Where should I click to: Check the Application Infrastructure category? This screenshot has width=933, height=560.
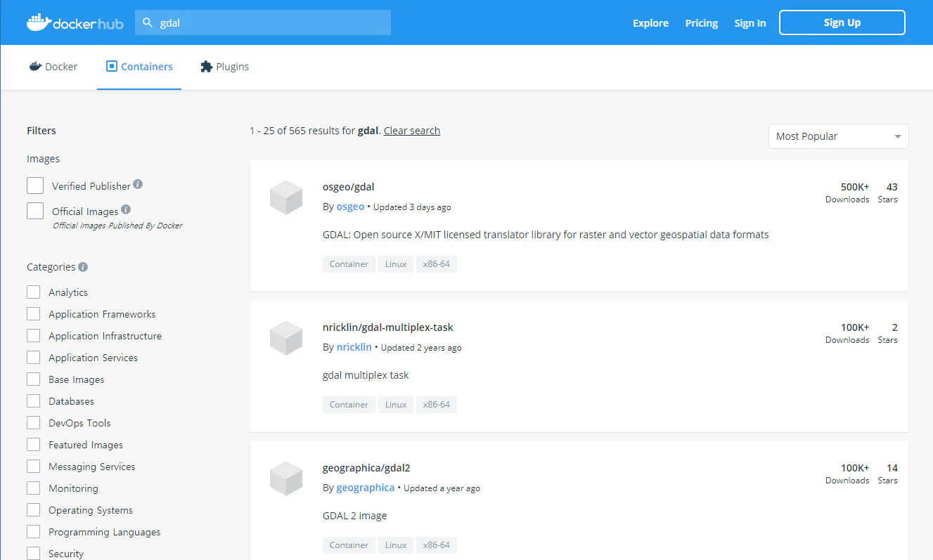pos(33,336)
